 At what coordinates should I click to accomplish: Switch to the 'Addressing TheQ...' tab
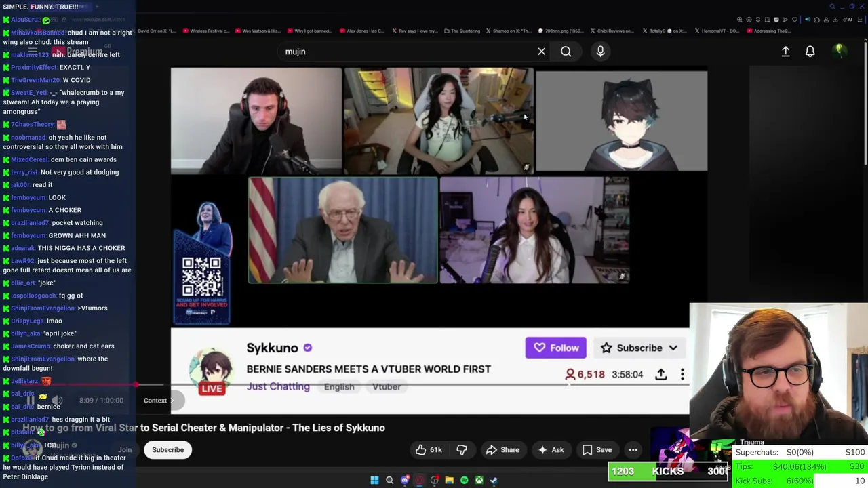[x=770, y=30]
